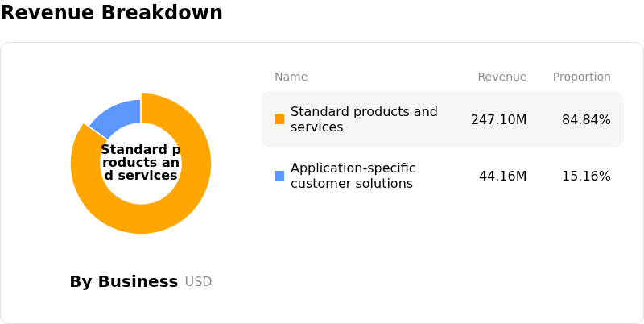Click the 84.84% proportion value
Screen dimensions: 644x324
(x=586, y=119)
